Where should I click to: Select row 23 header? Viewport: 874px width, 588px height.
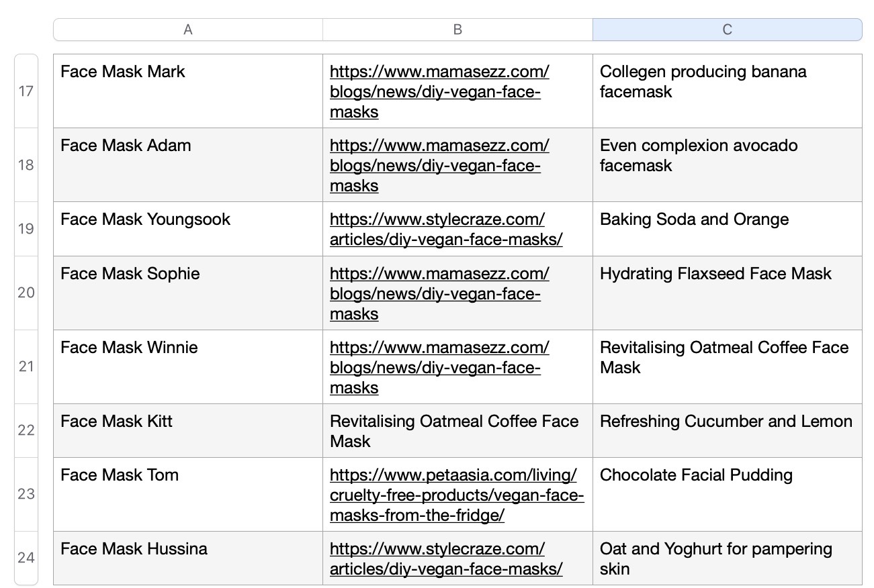(x=26, y=494)
